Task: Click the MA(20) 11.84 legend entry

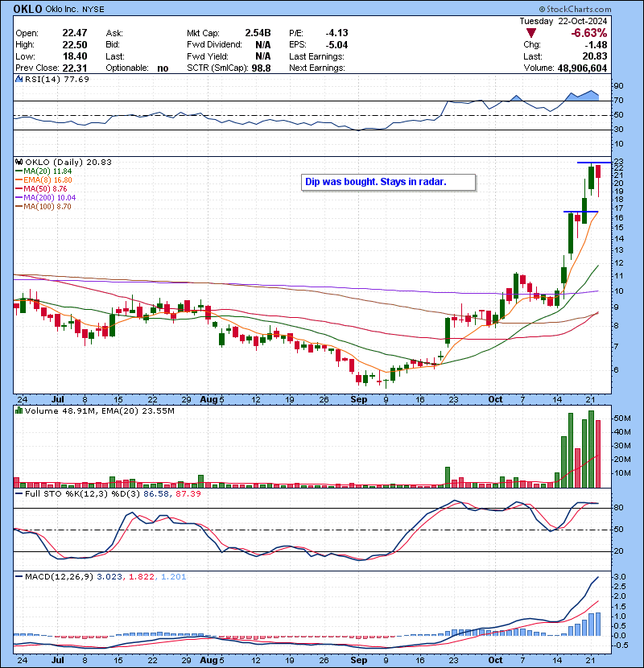Action: [x=43, y=171]
